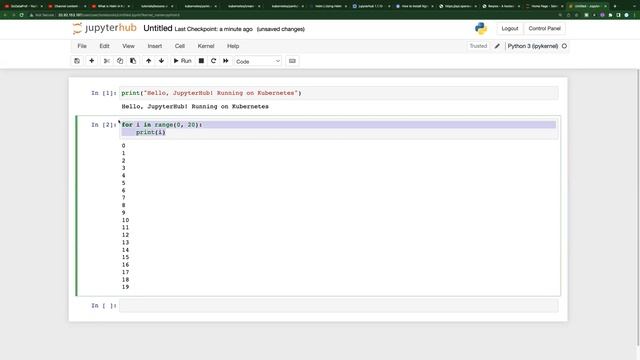Copy selected cells icon
The image size is (640, 360).
coord(120,61)
